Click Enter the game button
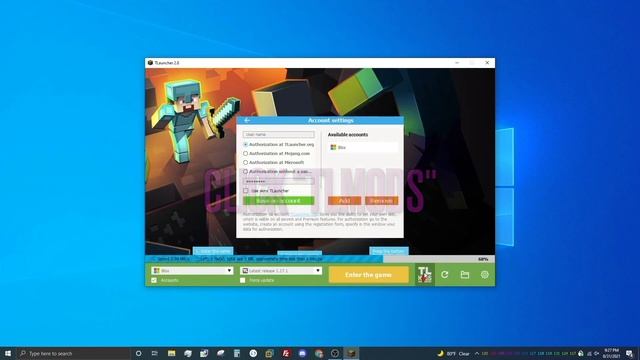Screen dimensions: 640x360 pos(369,275)
